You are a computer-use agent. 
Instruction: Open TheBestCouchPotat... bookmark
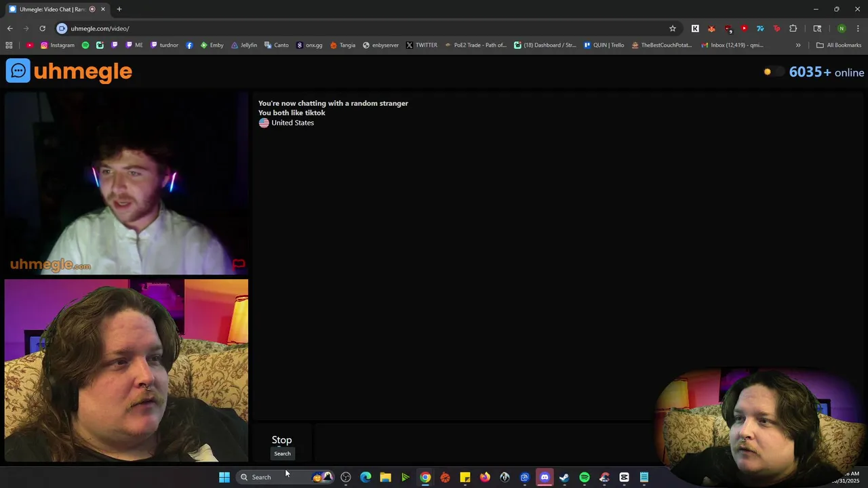(661, 45)
